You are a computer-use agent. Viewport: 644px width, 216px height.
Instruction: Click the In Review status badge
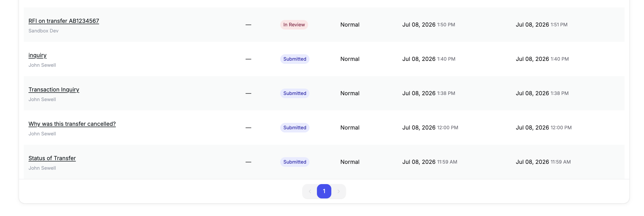click(294, 25)
